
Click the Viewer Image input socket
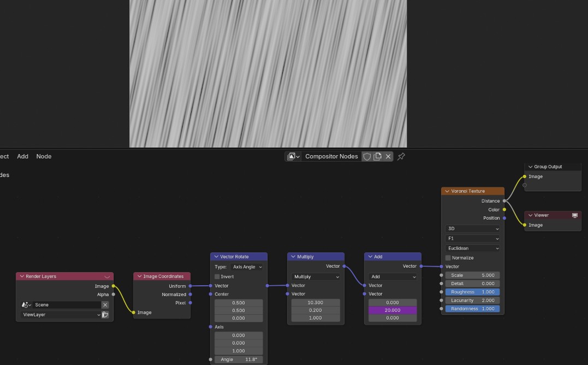(x=525, y=225)
